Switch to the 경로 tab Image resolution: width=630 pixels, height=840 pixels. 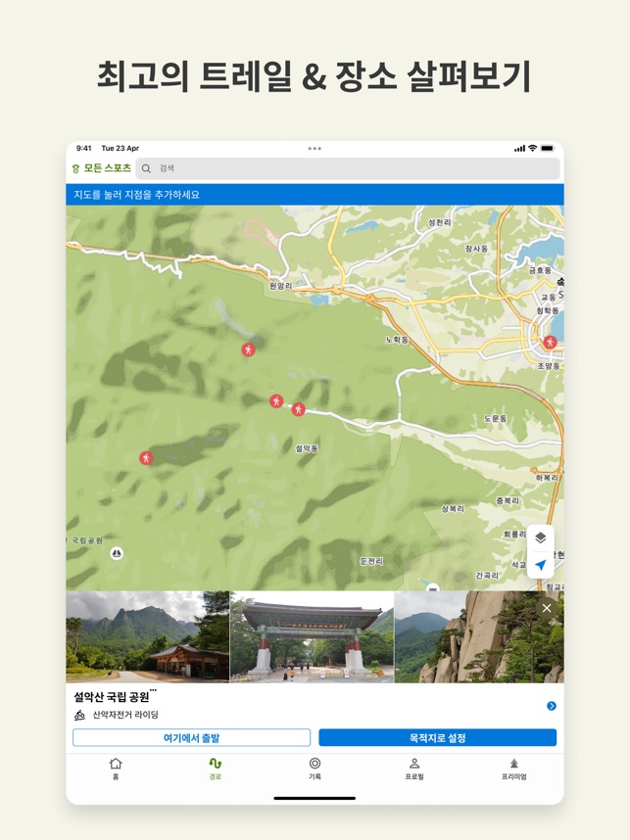pos(216,769)
